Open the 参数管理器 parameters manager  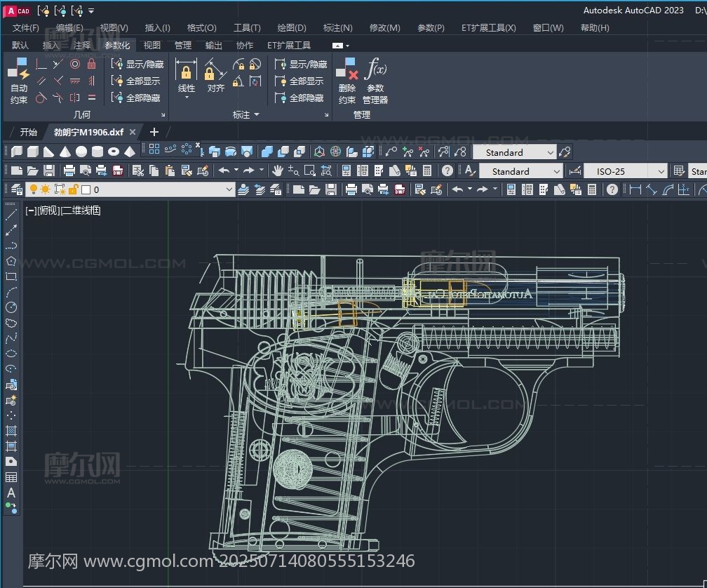click(375, 81)
